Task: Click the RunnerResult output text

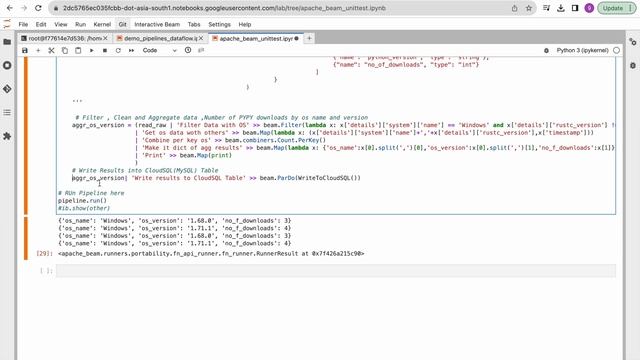Action: [x=211, y=253]
